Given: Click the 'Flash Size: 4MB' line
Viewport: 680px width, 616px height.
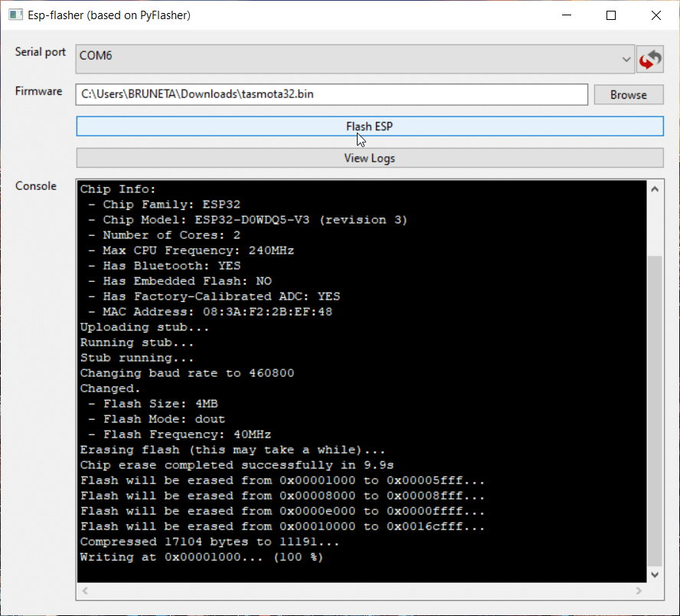Looking at the screenshot, I should pyautogui.click(x=153, y=404).
